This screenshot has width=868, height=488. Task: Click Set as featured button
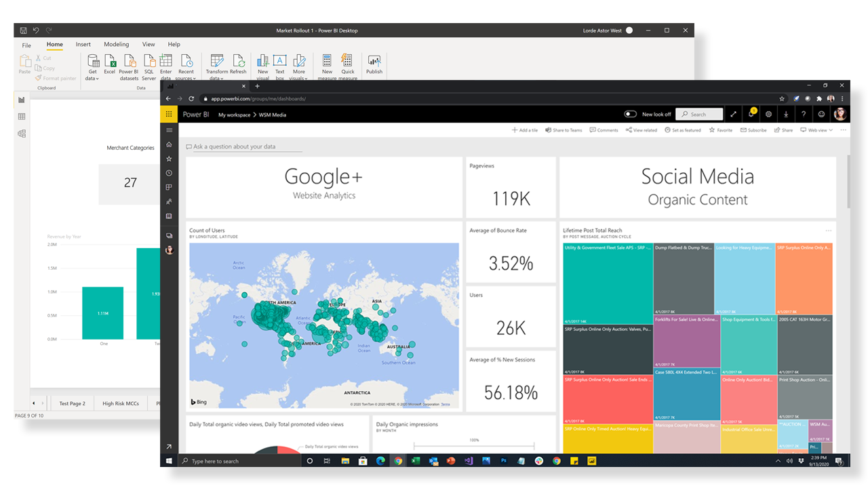683,130
